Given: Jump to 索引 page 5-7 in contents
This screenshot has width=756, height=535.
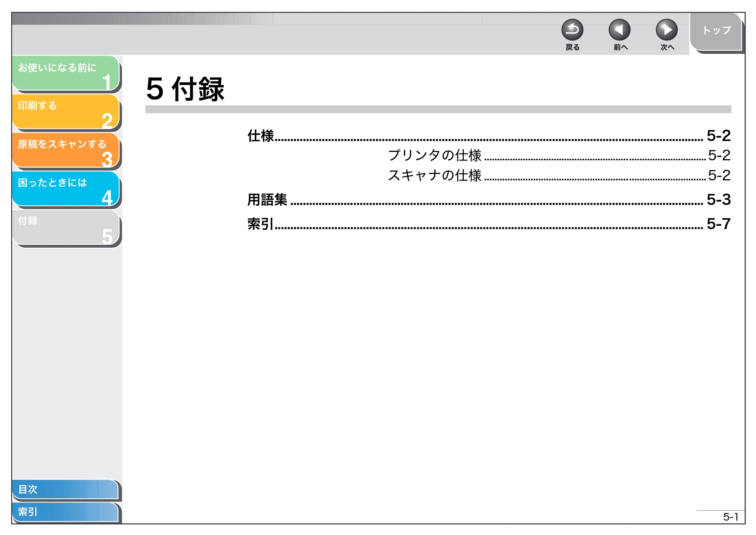Looking at the screenshot, I should [489, 224].
